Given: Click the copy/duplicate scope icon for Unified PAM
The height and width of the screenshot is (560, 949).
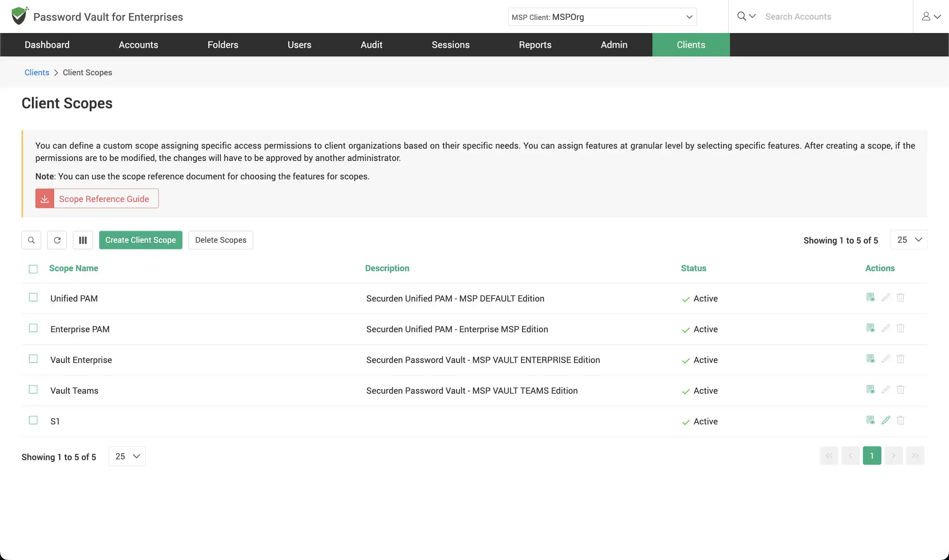Looking at the screenshot, I should pos(870,297).
